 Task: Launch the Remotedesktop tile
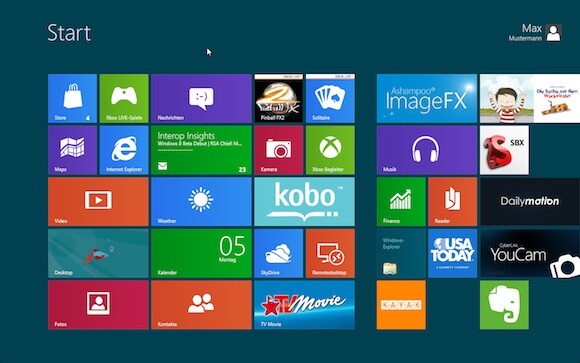point(330,253)
